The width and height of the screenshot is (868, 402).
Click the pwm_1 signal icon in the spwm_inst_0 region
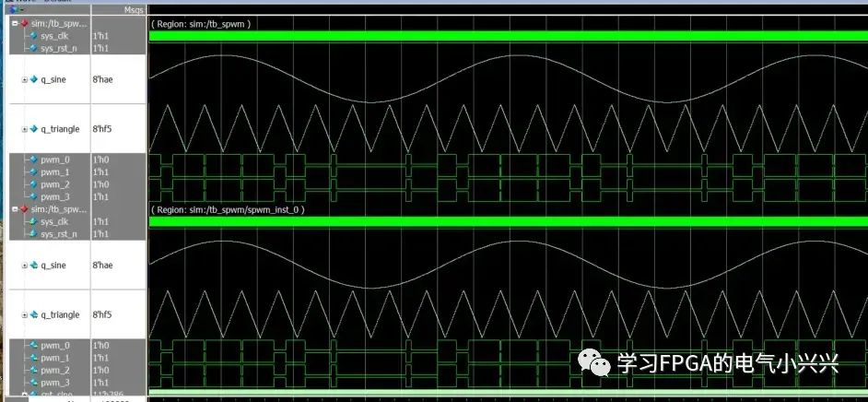coord(34,358)
